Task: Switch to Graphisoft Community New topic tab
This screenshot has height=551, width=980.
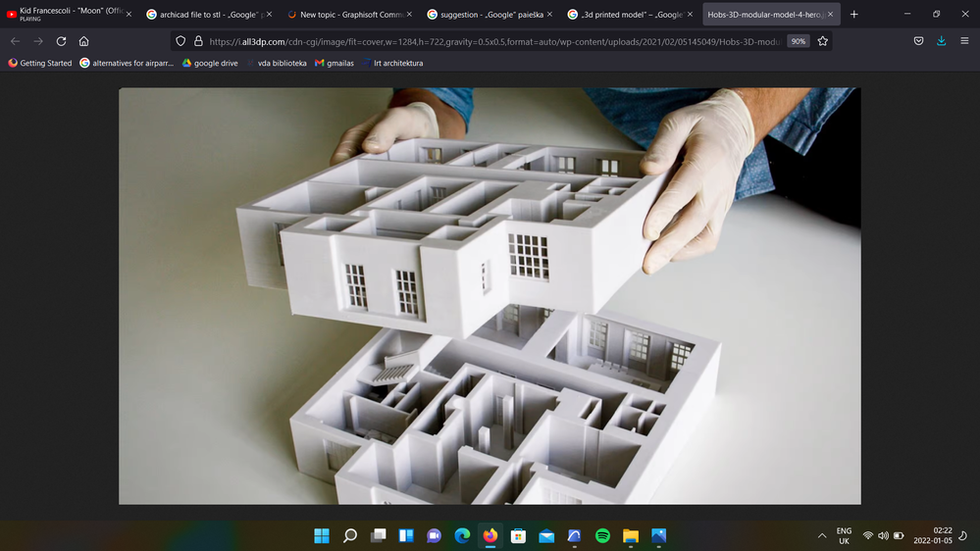Action: (x=349, y=14)
